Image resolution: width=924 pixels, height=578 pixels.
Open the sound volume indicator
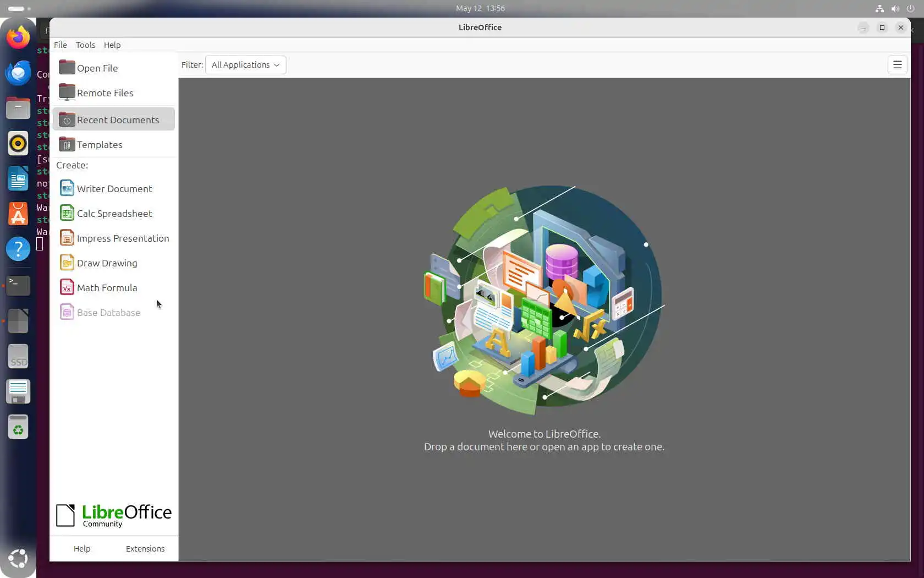(895, 8)
